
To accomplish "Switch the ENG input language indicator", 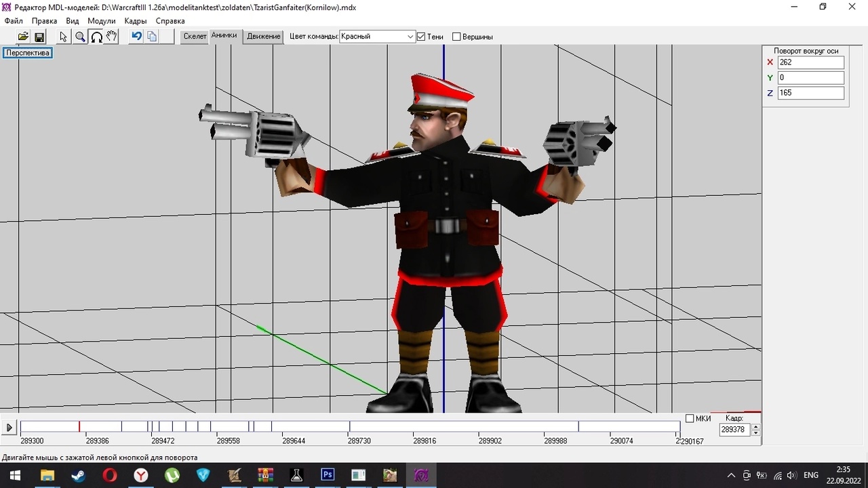I will (811, 475).
